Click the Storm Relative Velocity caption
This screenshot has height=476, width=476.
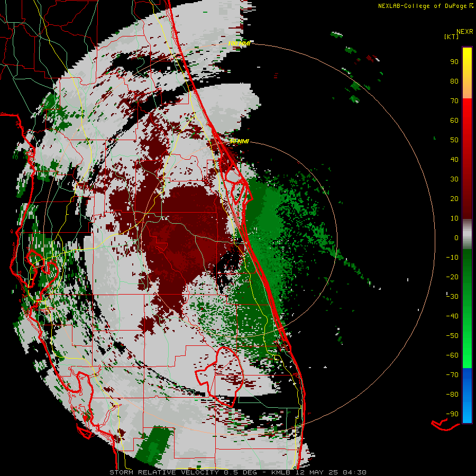coord(237,472)
